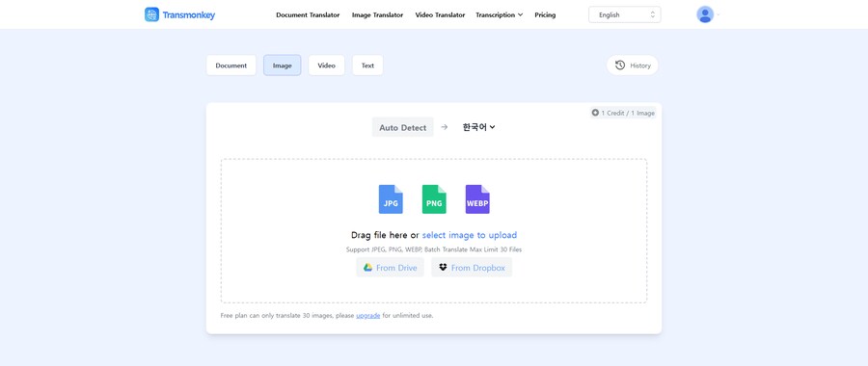Click the PNG file format icon
868x366 pixels.
(x=434, y=199)
